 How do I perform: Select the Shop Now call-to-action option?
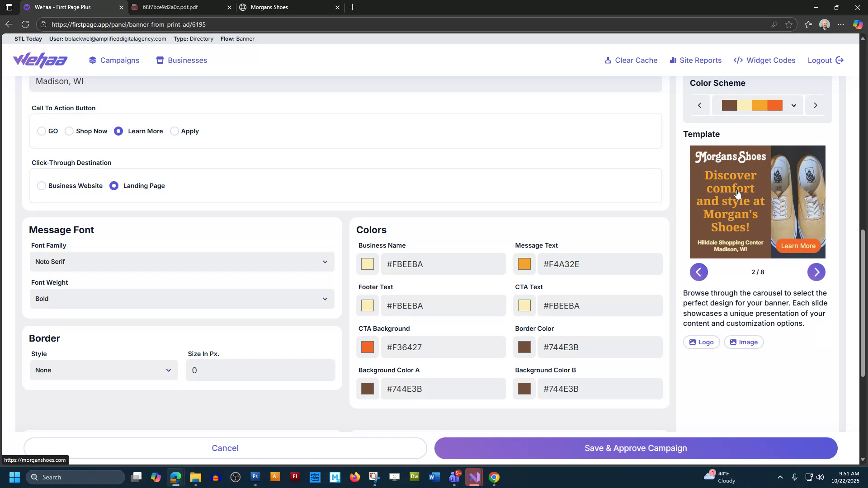[x=69, y=131]
